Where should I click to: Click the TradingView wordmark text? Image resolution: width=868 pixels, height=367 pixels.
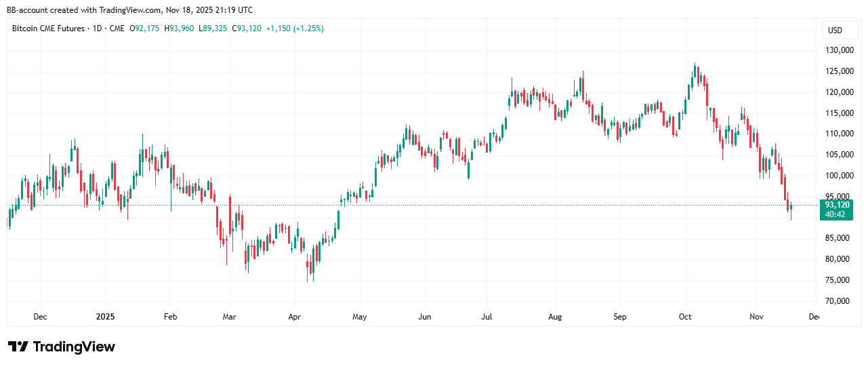click(x=74, y=347)
